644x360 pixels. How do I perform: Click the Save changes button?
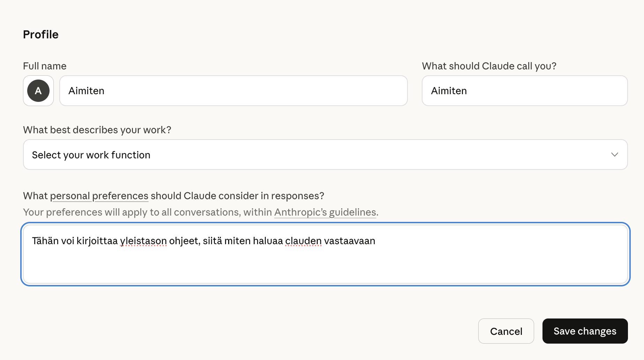pyautogui.click(x=585, y=331)
